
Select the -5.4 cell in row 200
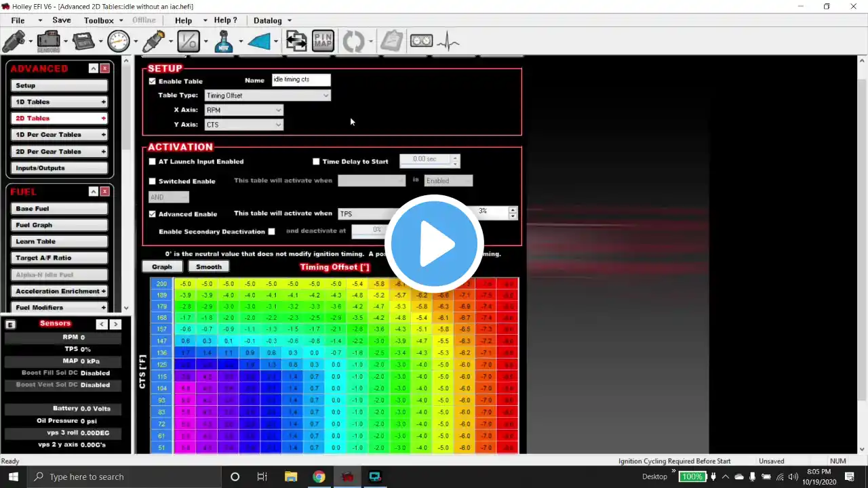[357, 284]
